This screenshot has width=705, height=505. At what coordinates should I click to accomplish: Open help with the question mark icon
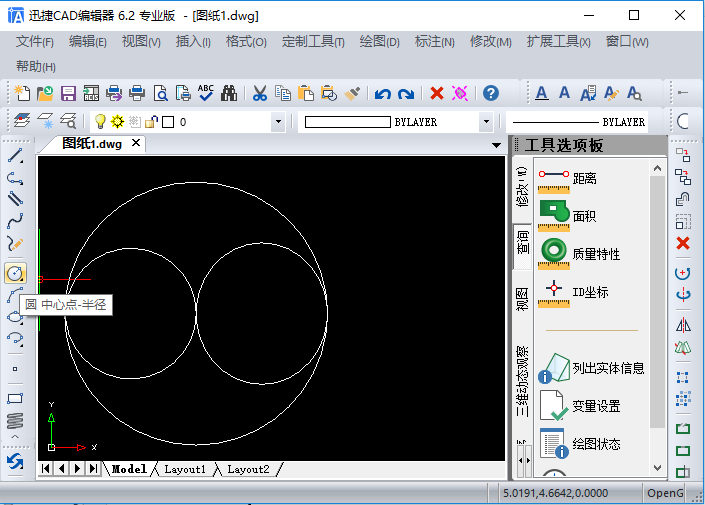coord(491,93)
